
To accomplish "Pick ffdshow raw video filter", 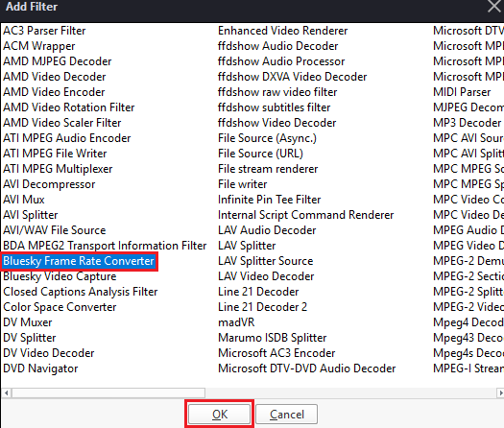I will pos(277,92).
